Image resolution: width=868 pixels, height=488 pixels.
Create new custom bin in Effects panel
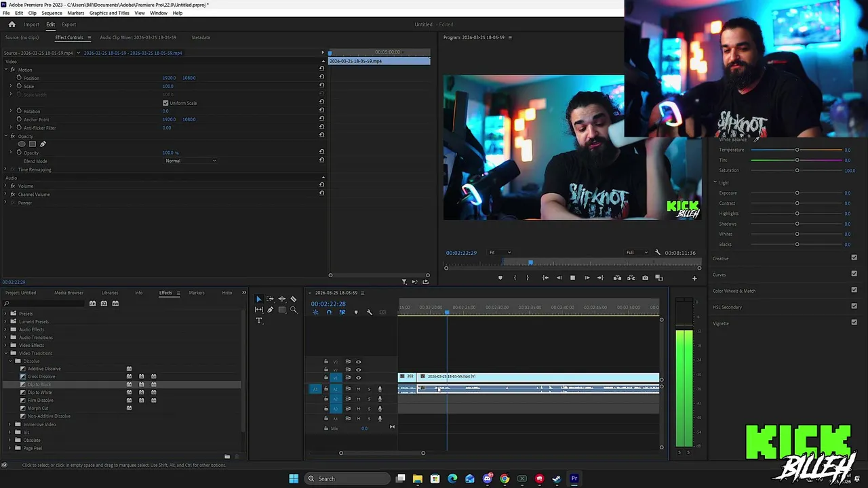tap(227, 457)
